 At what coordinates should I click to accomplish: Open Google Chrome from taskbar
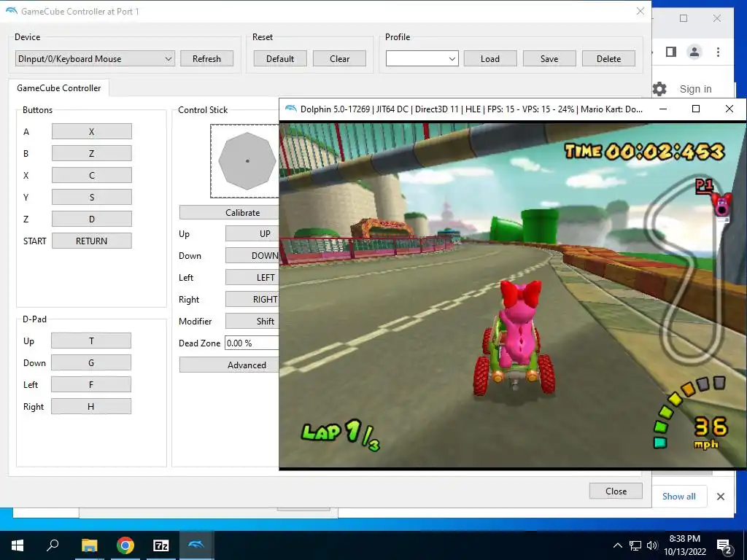click(125, 545)
